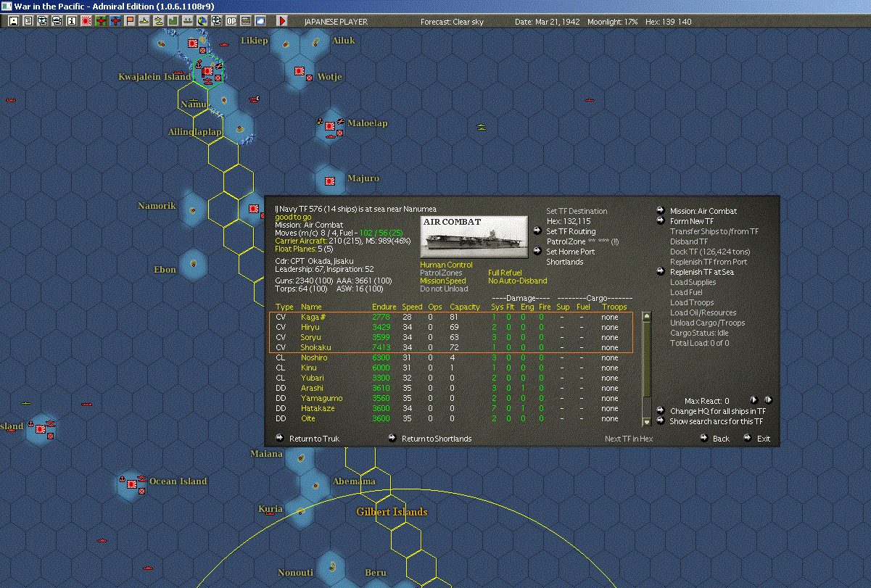Click the ship list scrollbar up arrow
The width and height of the screenshot is (871, 588).
[647, 315]
